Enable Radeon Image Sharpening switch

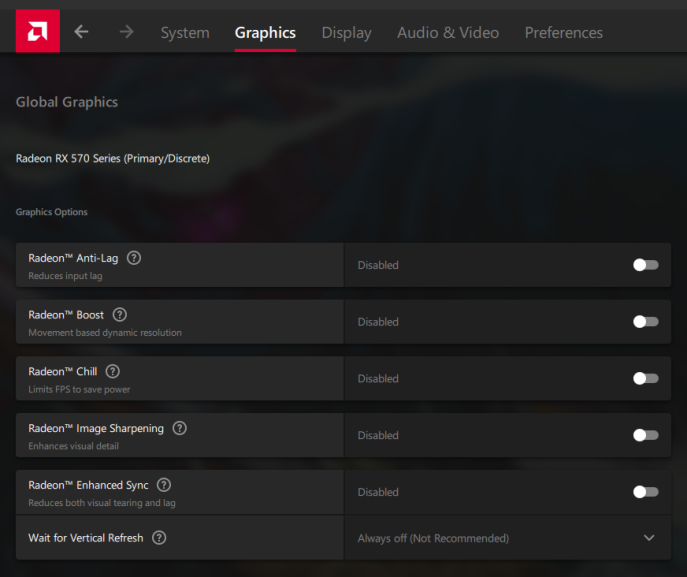(646, 435)
